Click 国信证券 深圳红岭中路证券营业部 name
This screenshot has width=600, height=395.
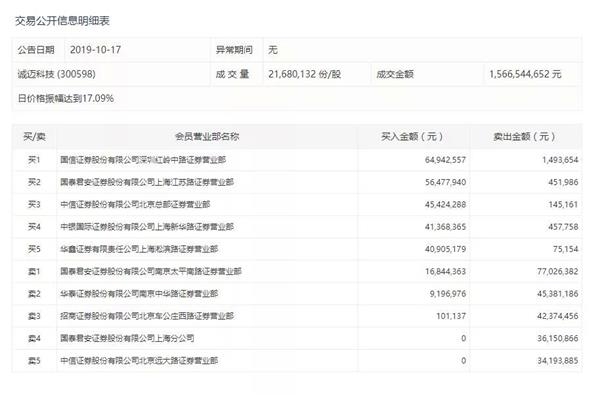pyautogui.click(x=143, y=160)
